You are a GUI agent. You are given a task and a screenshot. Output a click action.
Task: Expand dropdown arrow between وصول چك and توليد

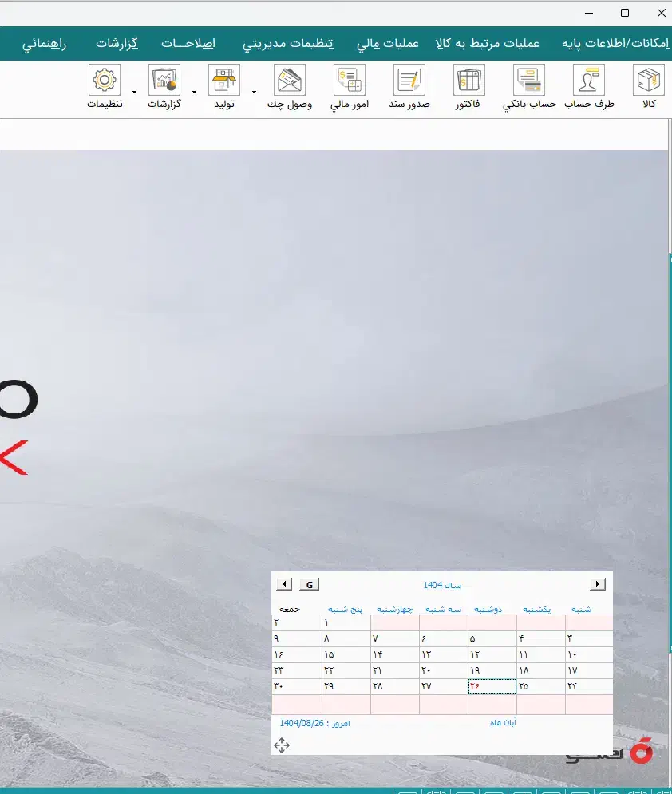254,92
